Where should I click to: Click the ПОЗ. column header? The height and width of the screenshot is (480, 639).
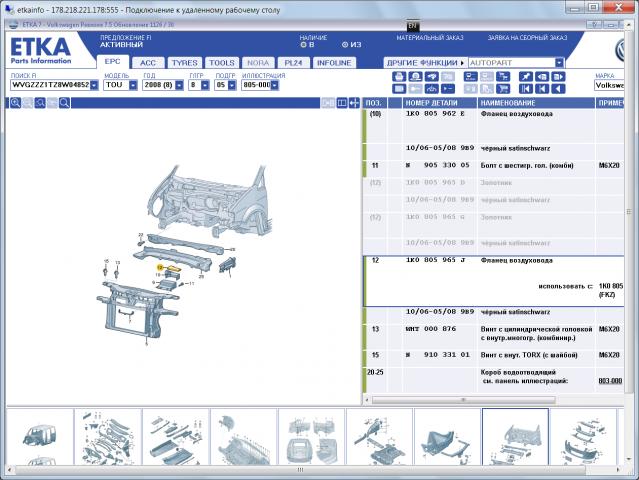373,103
